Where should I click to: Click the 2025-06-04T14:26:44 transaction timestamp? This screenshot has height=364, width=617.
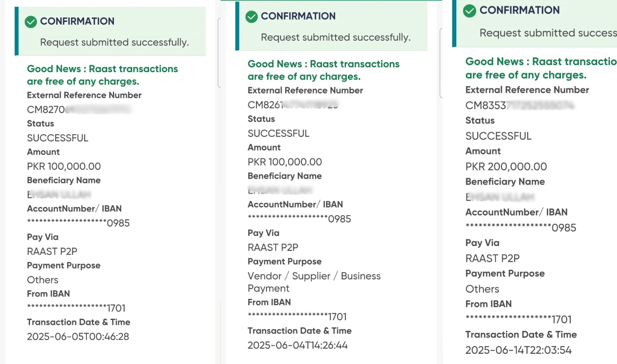point(297,345)
